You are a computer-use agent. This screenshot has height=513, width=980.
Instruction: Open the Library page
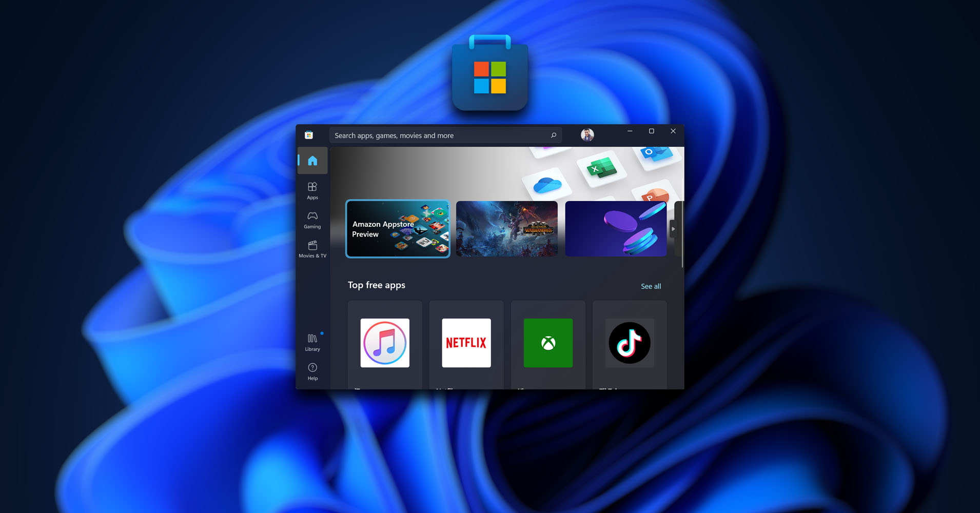coord(312,342)
